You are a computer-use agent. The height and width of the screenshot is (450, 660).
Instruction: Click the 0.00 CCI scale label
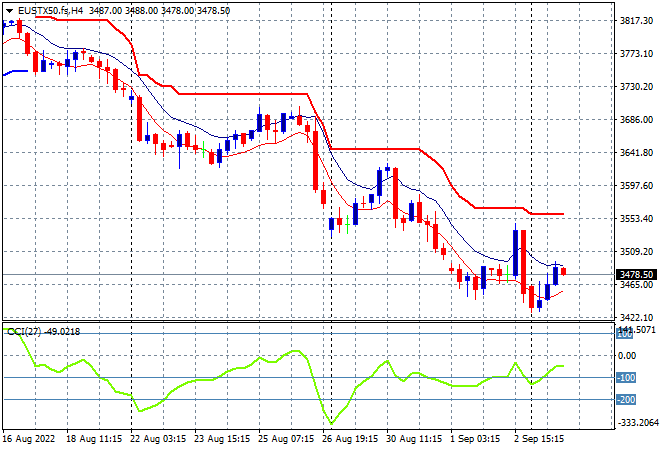[627, 356]
